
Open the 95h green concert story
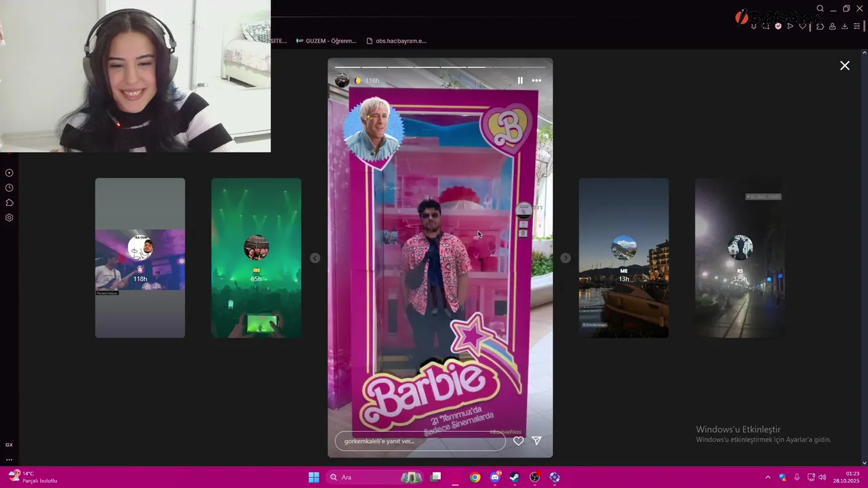[256, 258]
